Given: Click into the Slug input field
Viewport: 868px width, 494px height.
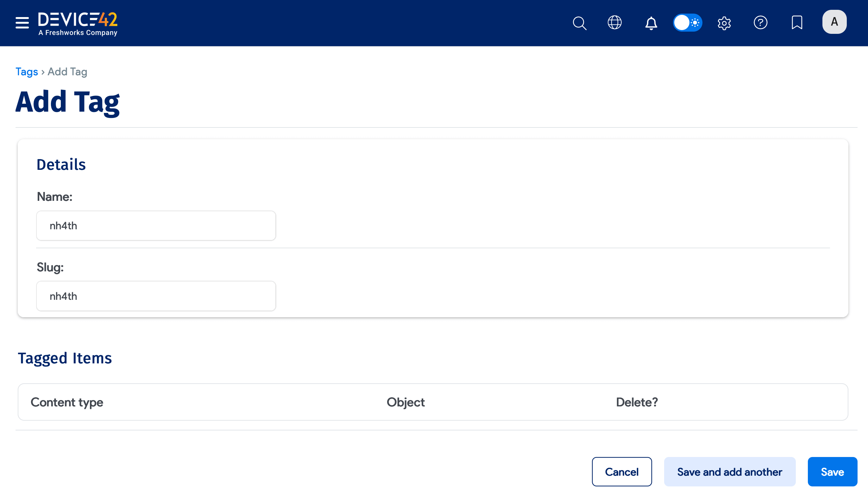Looking at the screenshot, I should click(156, 296).
